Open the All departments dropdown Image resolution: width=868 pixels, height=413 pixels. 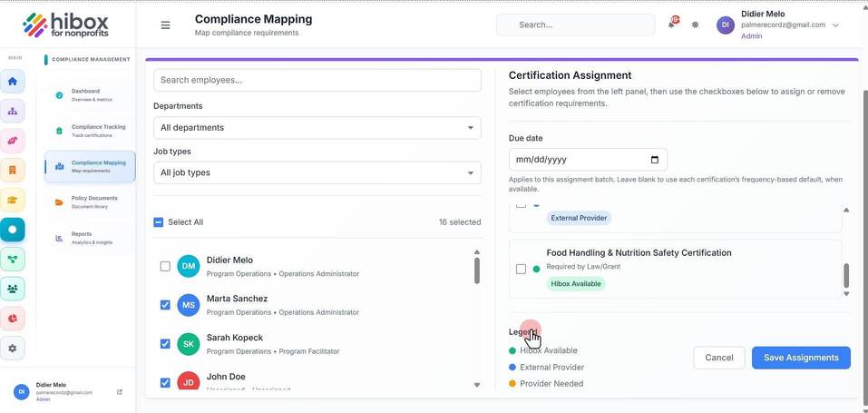317,127
